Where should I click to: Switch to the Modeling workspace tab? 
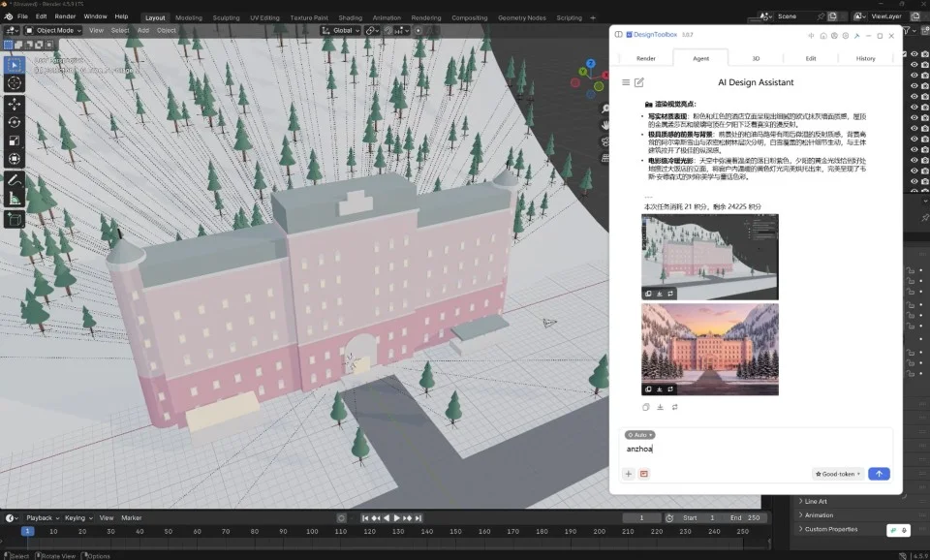[x=189, y=17]
